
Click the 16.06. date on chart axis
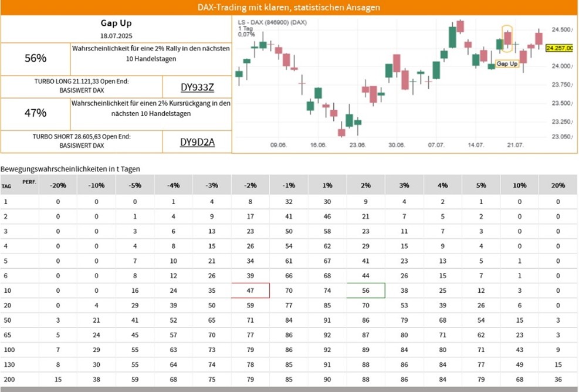[x=318, y=145]
